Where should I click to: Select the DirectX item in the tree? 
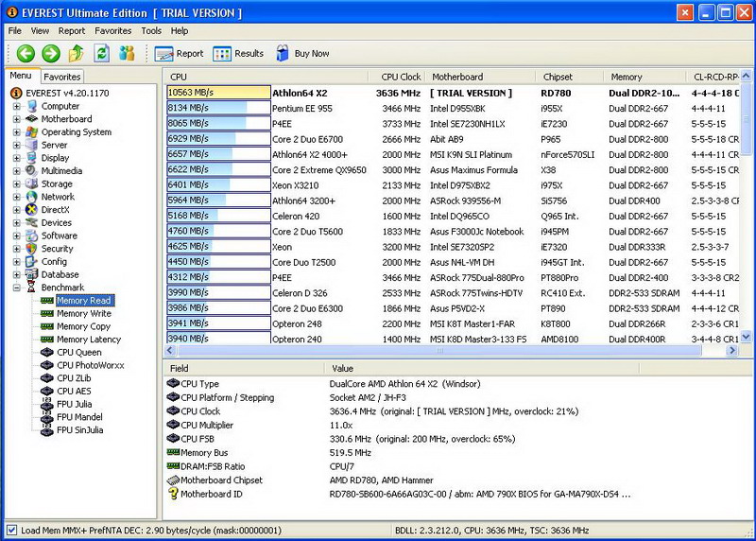[55, 210]
